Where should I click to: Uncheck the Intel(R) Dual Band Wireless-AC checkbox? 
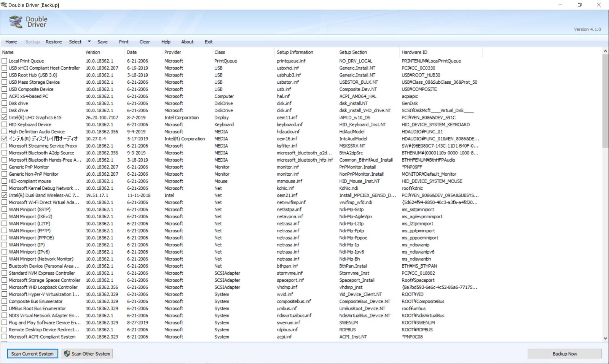(x=5, y=195)
